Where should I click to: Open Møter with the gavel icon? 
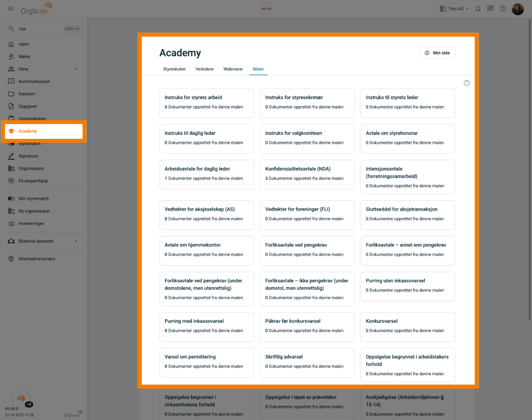tap(11, 57)
